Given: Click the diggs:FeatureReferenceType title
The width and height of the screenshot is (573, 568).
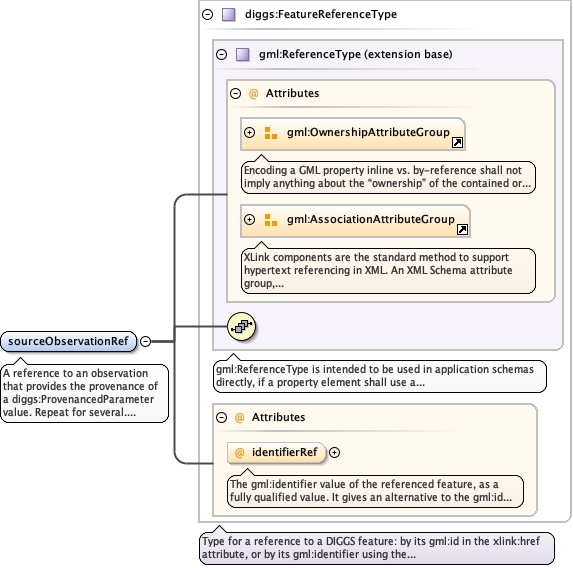Looking at the screenshot, I should [x=321, y=14].
